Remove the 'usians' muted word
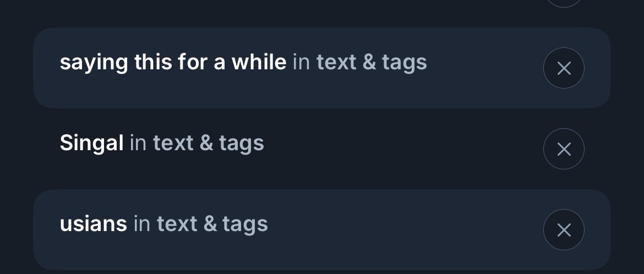The width and height of the screenshot is (644, 274). pyautogui.click(x=564, y=230)
